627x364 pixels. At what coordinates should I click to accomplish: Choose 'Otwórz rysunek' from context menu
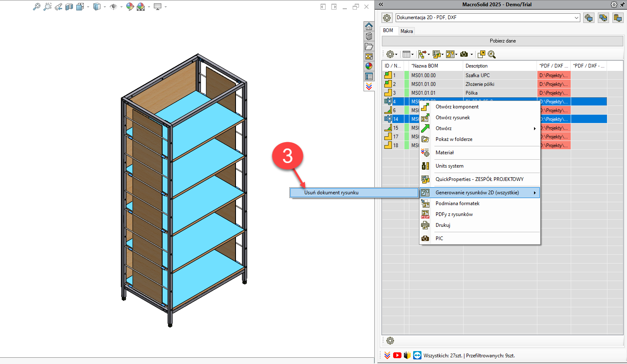pos(480,118)
